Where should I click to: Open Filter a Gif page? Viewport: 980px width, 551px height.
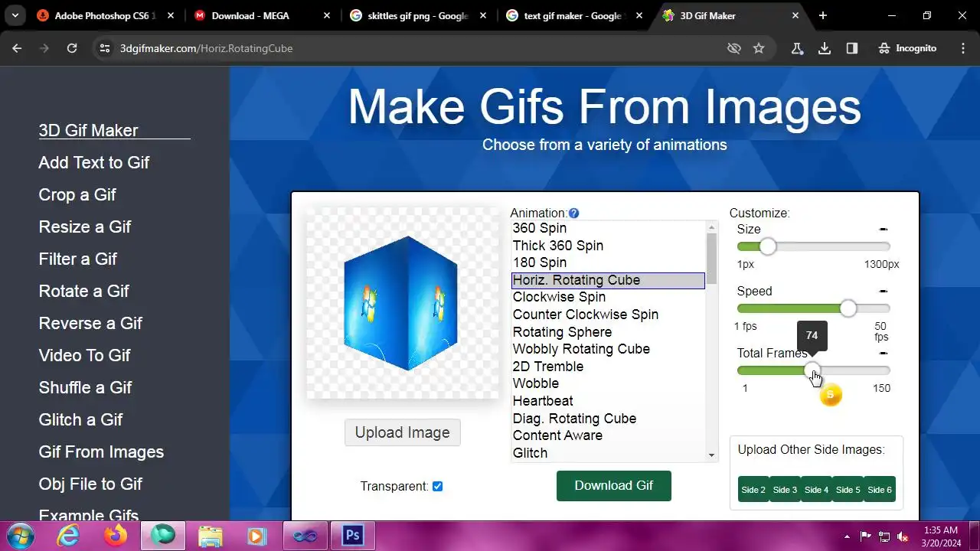[x=78, y=259]
